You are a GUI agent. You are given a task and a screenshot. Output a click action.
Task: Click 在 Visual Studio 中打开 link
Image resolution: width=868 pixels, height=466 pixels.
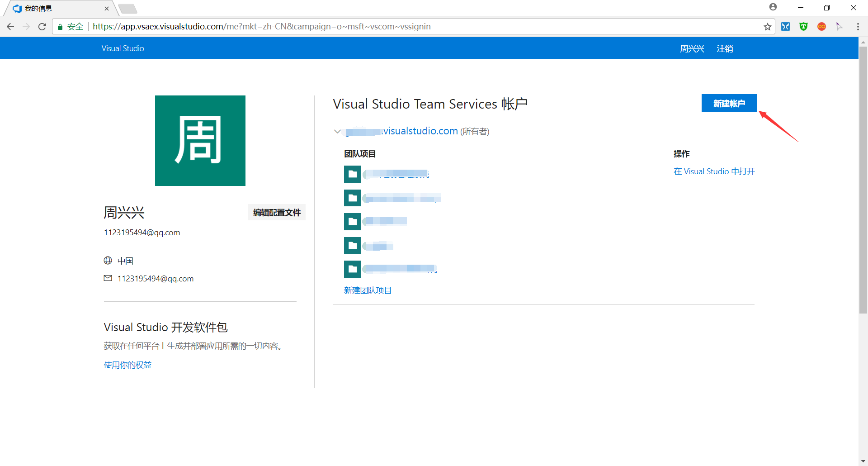(714, 171)
